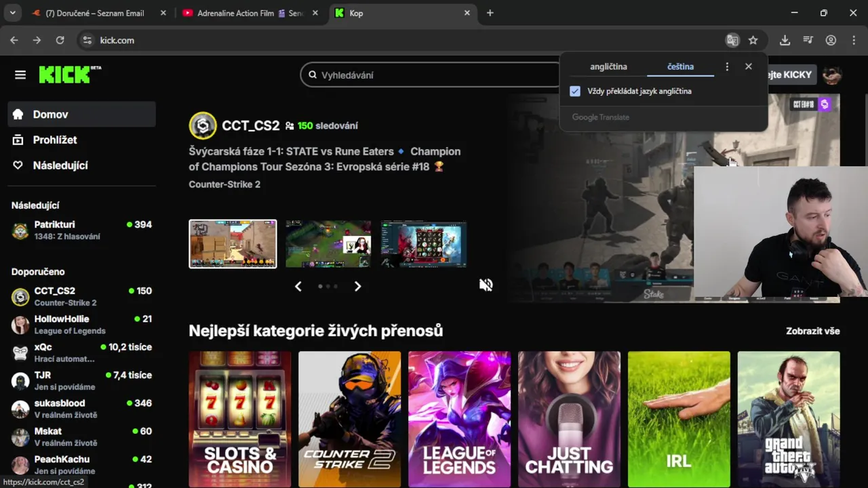868x488 pixels.
Task: Click the CCT_CS2 channel avatar in the hero
Action: 202,125
